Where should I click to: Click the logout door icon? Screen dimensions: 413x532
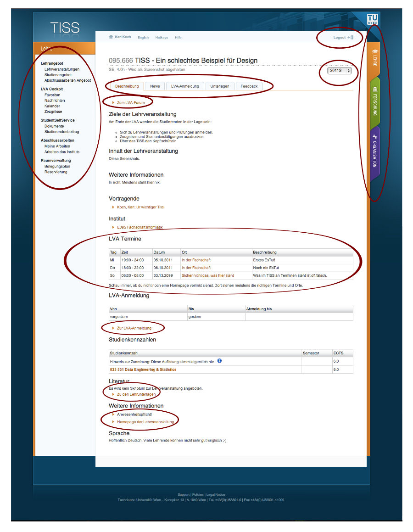(x=352, y=37)
